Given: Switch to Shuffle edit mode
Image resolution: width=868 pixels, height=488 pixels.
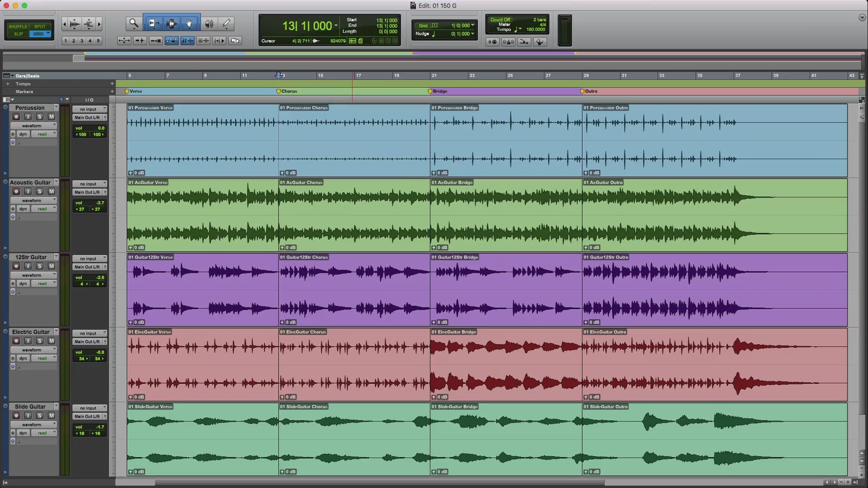Looking at the screenshot, I should tap(18, 26).
